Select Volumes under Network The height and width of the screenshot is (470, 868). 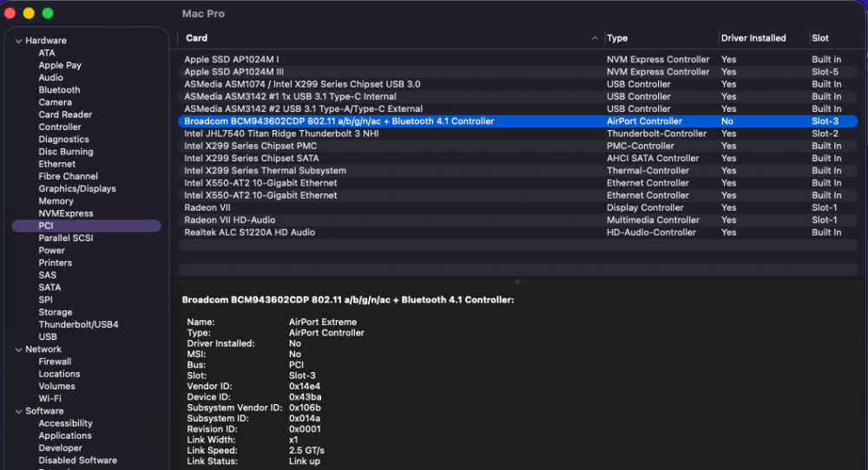[56, 387]
